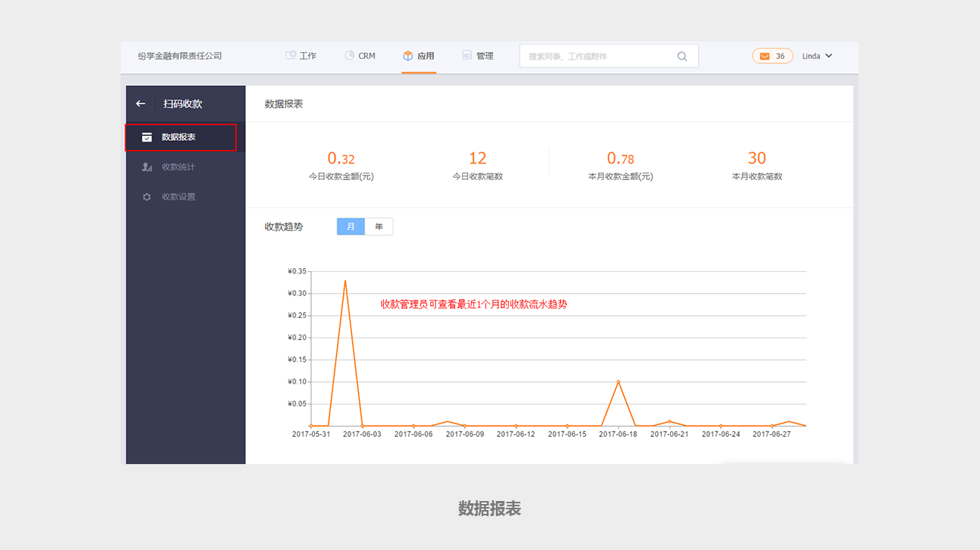The height and width of the screenshot is (550, 980).
Task: Click the 数据报表 page title in the content area
Action: tap(283, 104)
